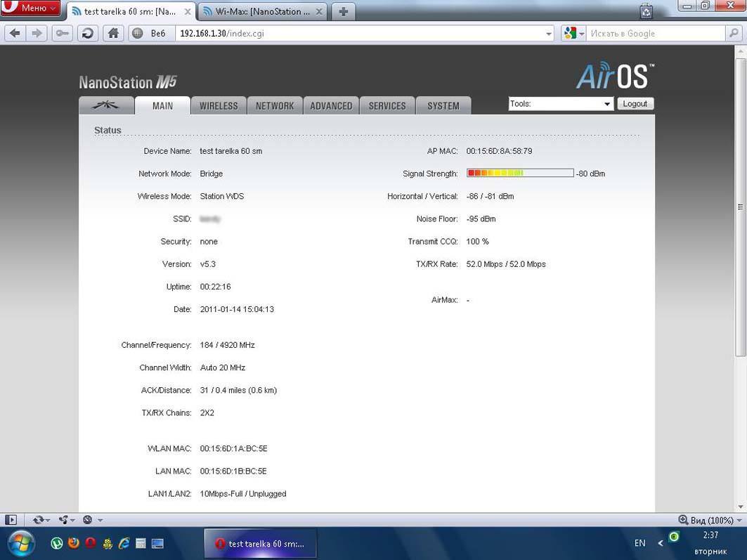Launch Internet Explorer from the taskbar

(124, 543)
